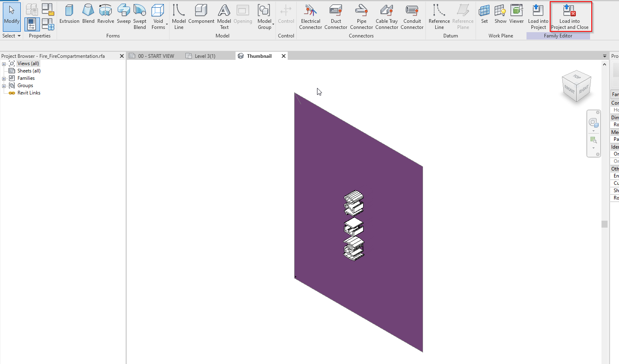Select the Swept Blend tool

click(x=140, y=17)
